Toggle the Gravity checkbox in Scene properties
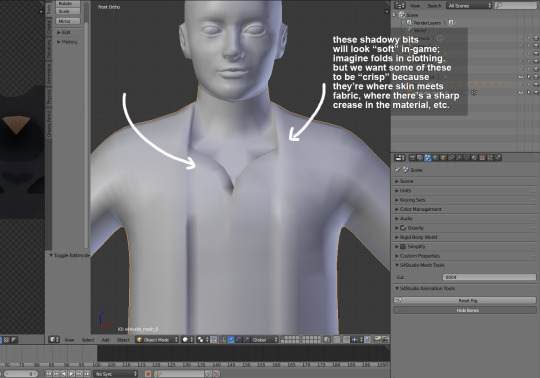Screen dimensions: 540x378 coord(403,228)
